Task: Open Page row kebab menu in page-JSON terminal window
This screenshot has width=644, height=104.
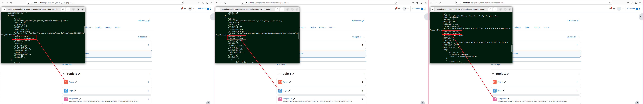Action: [x=362, y=91]
